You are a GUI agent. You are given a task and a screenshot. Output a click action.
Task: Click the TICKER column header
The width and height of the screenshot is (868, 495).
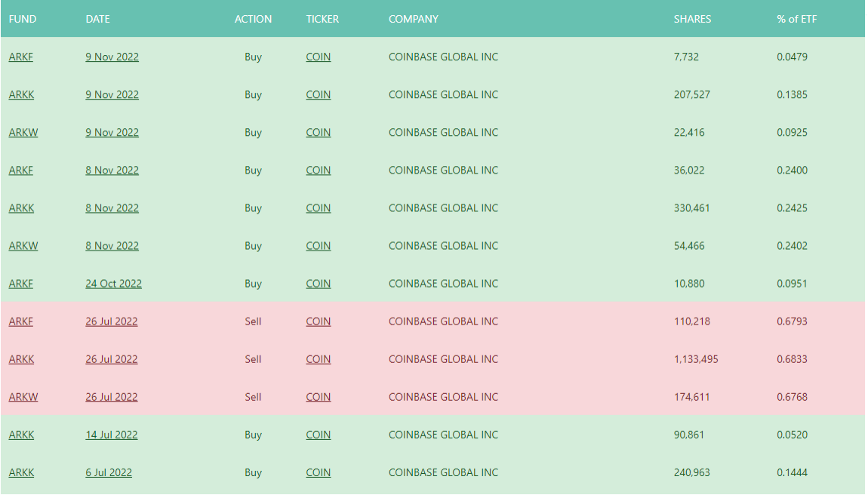(x=322, y=19)
